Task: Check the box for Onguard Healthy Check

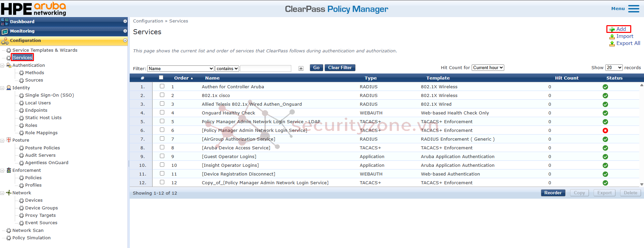Action: click(162, 112)
